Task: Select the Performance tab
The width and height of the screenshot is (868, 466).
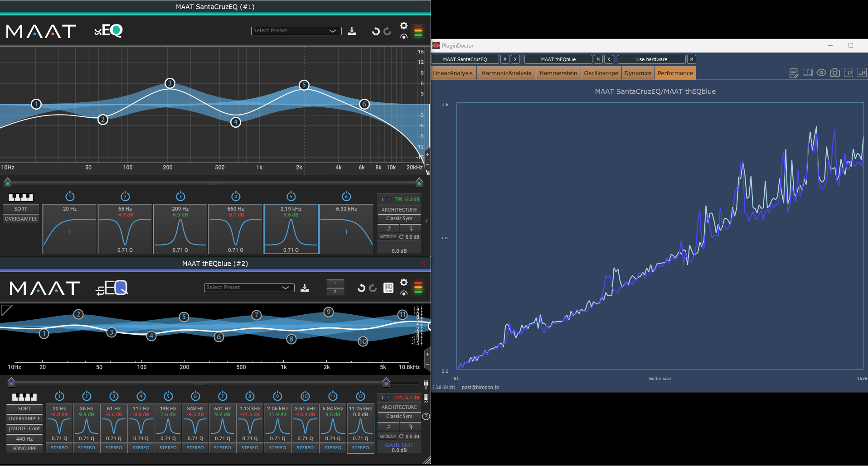Action: tap(675, 73)
